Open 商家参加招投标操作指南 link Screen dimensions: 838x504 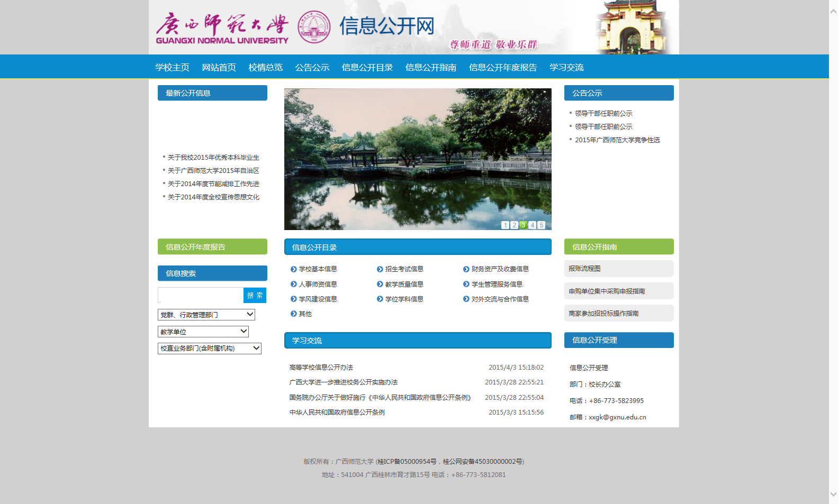pos(619,313)
